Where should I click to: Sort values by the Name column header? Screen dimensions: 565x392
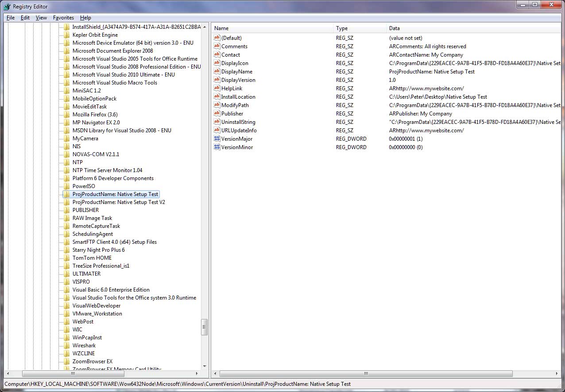coord(272,28)
